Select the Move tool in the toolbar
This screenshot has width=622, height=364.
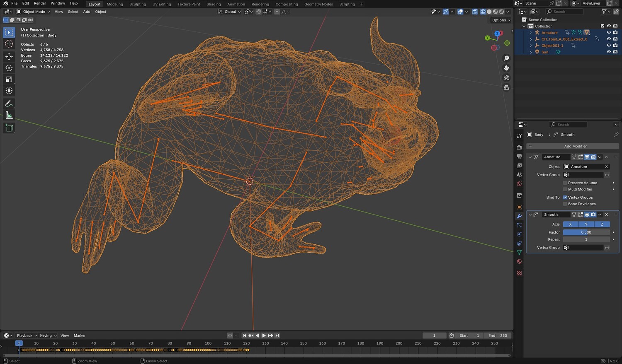9,56
